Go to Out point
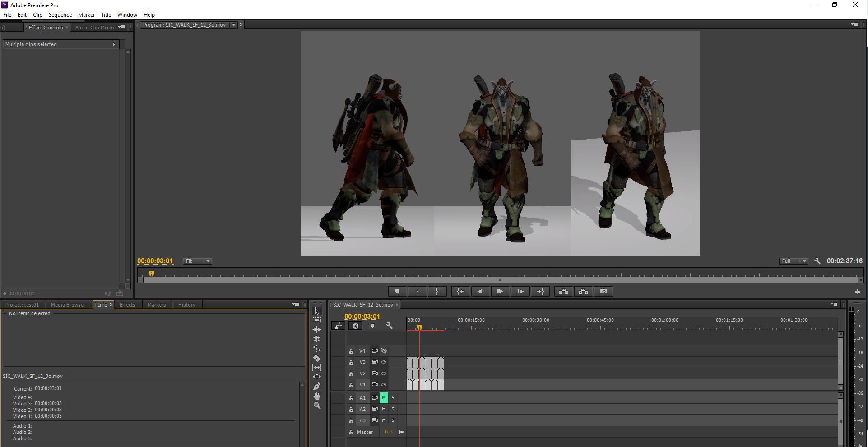 (x=540, y=292)
